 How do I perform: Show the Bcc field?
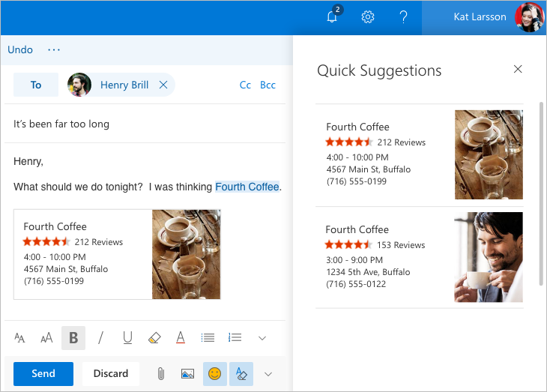coord(268,85)
